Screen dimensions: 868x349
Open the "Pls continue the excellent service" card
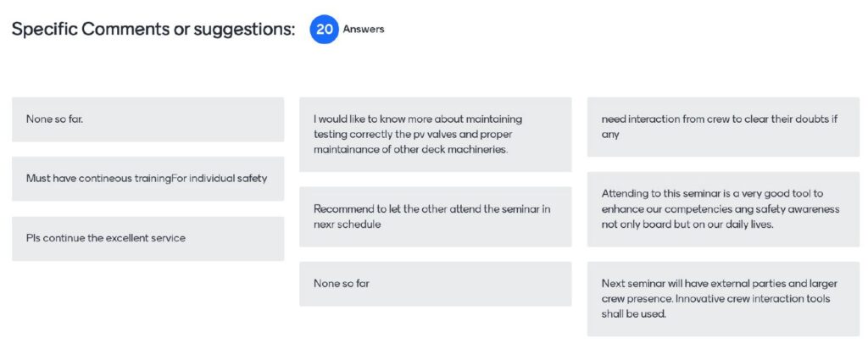point(147,238)
